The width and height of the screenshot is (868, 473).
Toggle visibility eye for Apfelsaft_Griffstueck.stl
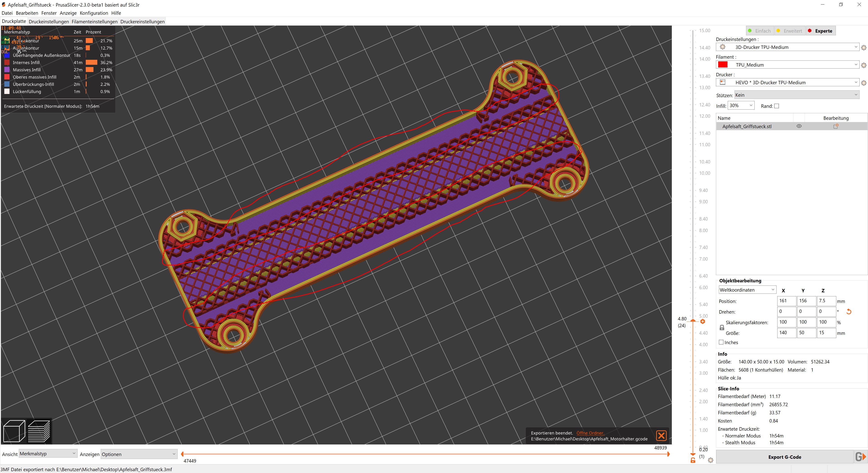(799, 126)
